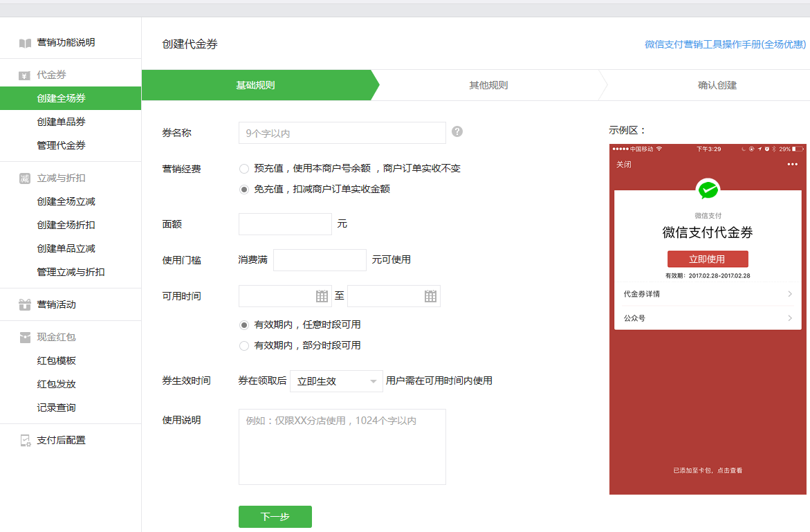Open 记录查询 in the sidebar

[x=56, y=407]
